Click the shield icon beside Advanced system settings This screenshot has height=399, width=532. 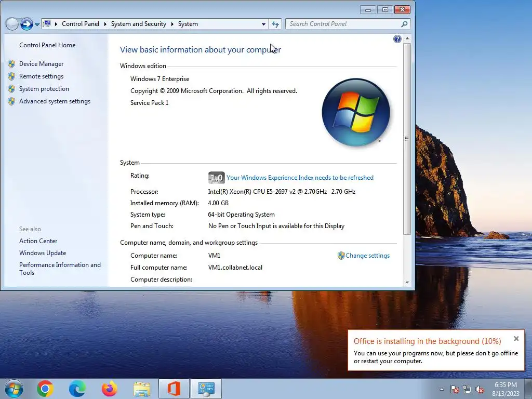coord(11,101)
